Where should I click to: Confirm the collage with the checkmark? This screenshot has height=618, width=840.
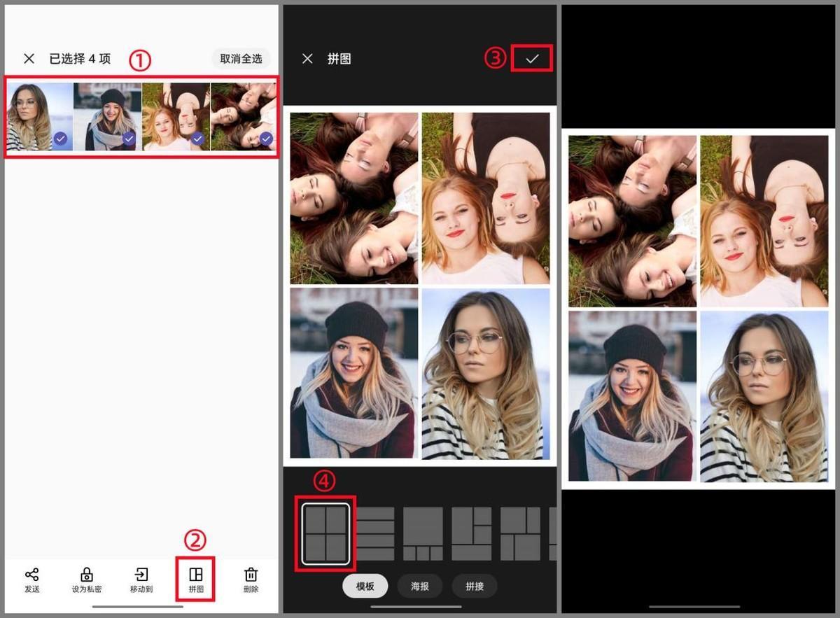(532, 59)
